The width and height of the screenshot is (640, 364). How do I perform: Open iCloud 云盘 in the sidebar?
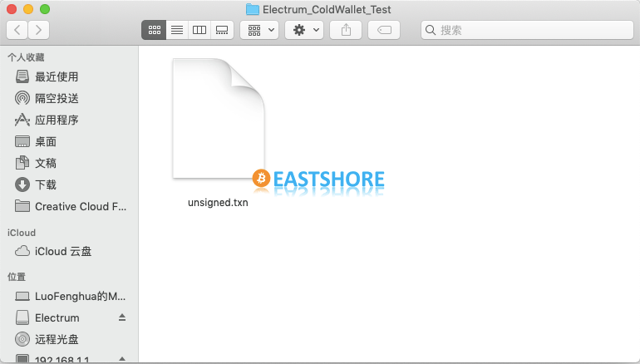(x=69, y=251)
